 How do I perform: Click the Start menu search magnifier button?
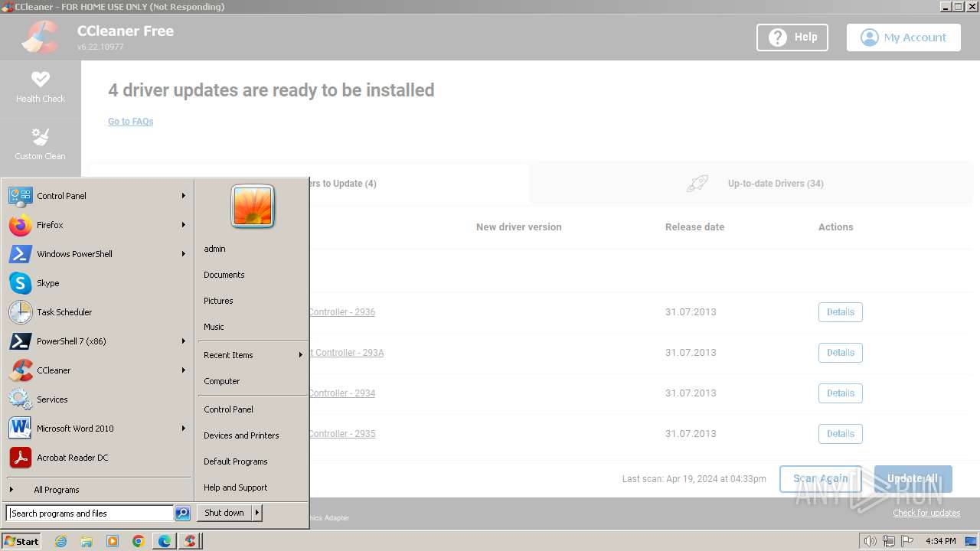(182, 514)
